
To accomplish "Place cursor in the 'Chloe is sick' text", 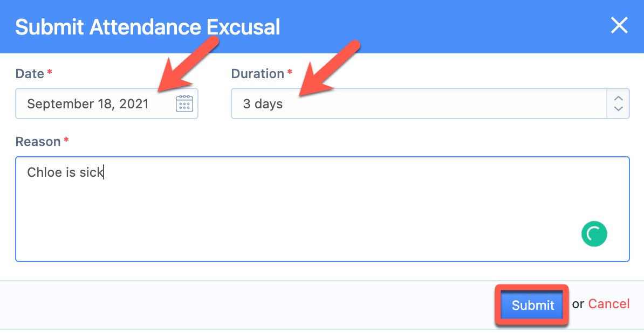I will 65,173.
